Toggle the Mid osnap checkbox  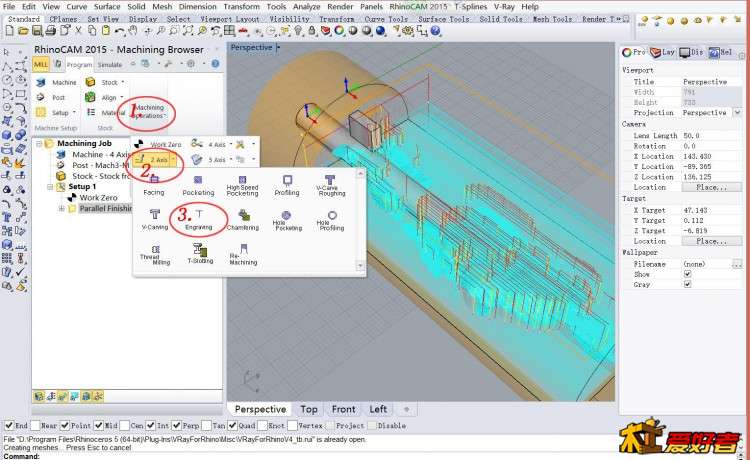click(x=99, y=425)
